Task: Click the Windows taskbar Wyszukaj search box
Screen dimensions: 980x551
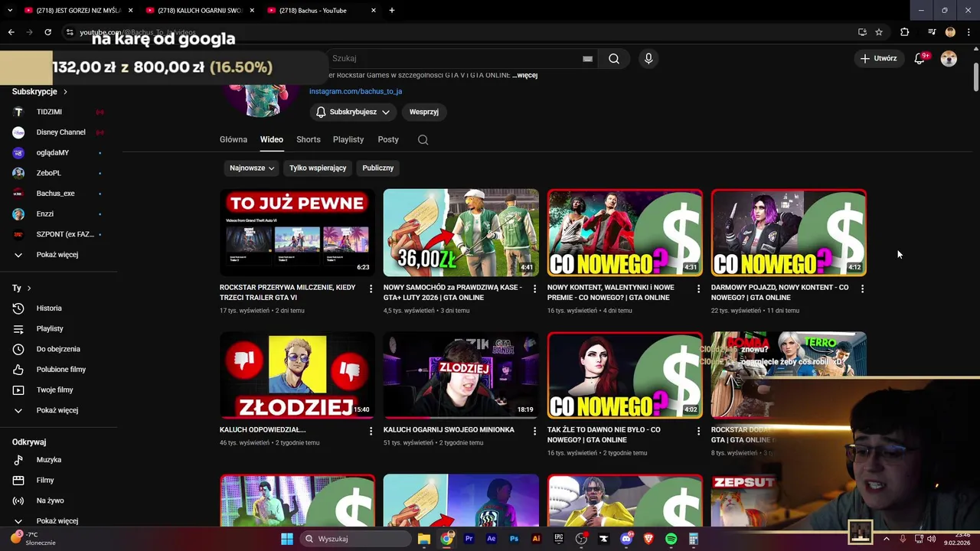Action: [x=354, y=539]
